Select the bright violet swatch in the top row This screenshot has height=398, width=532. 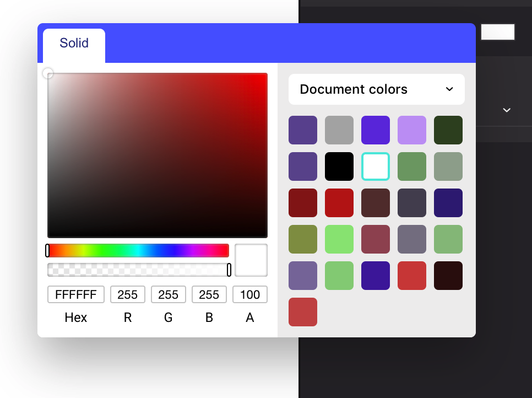(x=376, y=130)
